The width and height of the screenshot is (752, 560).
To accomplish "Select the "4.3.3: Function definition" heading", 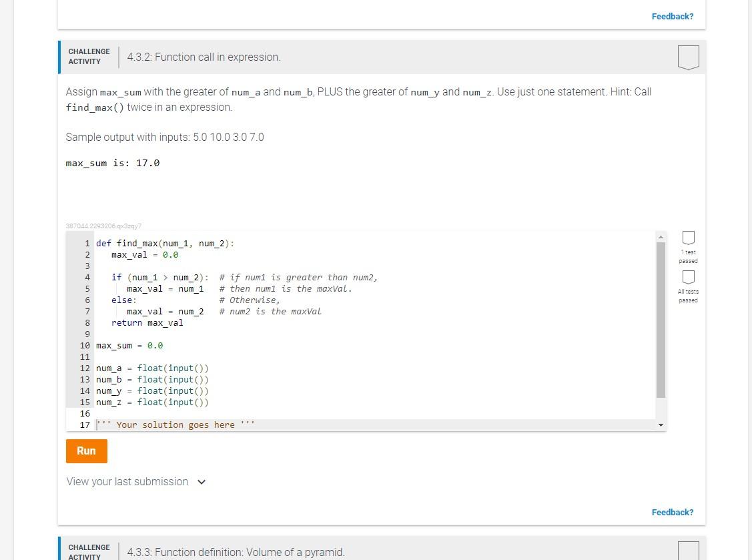I will coord(236,552).
